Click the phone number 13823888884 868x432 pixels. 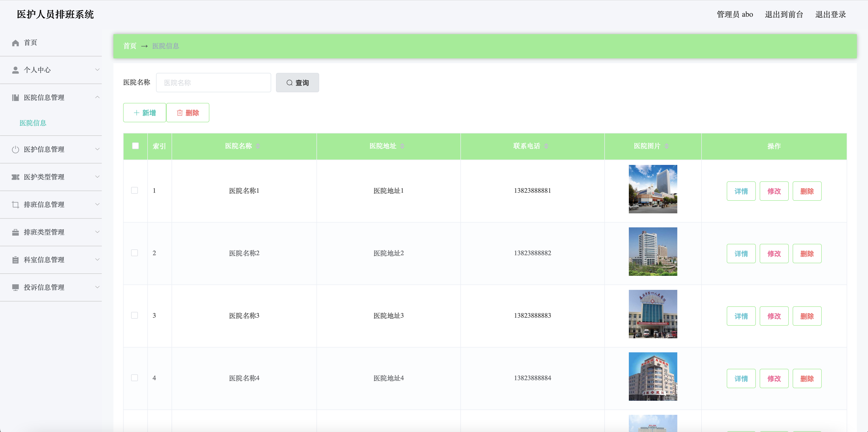click(x=532, y=378)
